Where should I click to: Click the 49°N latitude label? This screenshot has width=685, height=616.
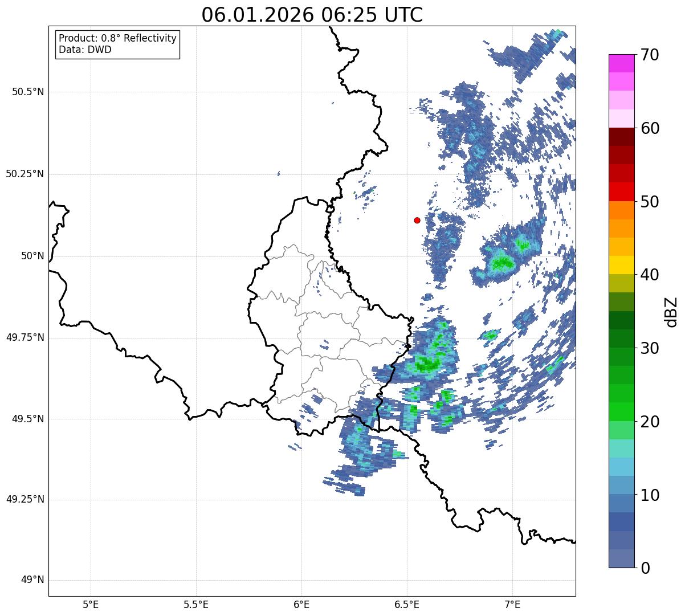click(x=32, y=580)
